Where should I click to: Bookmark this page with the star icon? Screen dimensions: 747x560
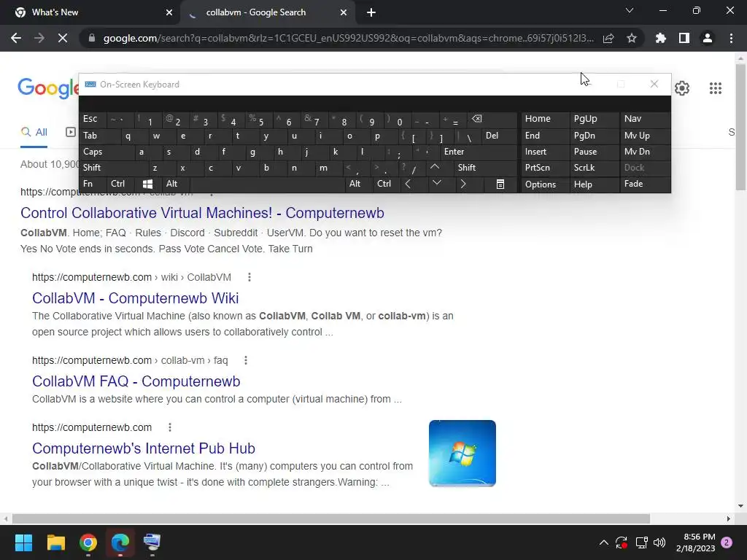click(x=632, y=38)
